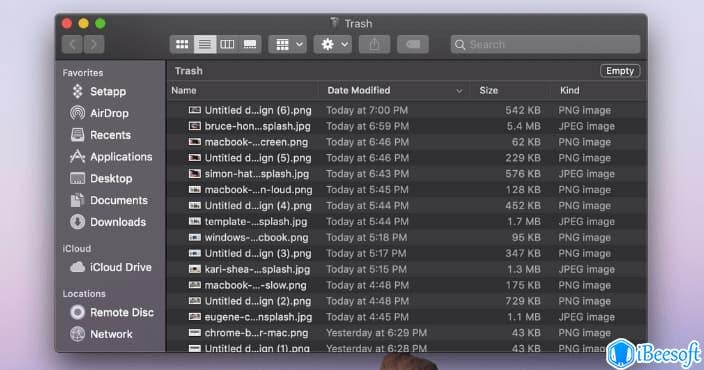
Task: Click the Today at 5:18 PM date cell
Action: [x=367, y=238]
